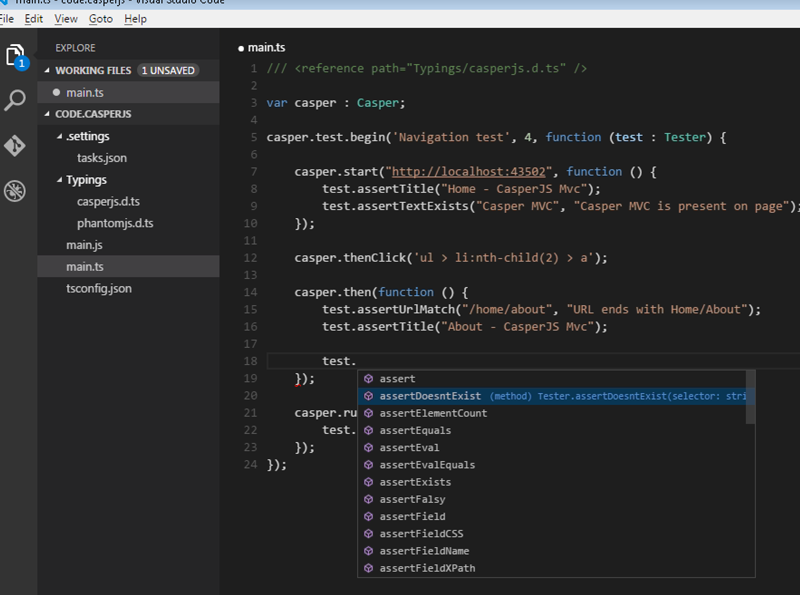The image size is (800, 595).
Task: Click the assertEquals method icon
Action: [x=368, y=430]
